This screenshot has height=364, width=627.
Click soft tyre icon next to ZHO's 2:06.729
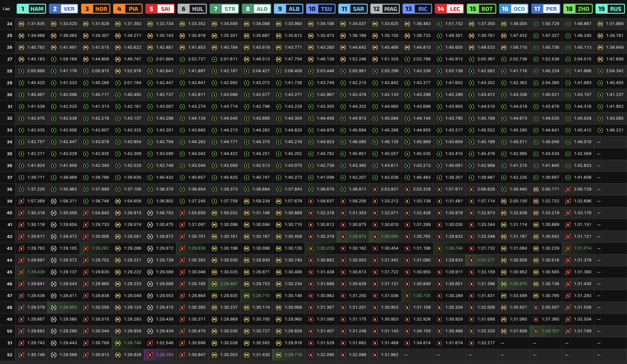pos(568,189)
